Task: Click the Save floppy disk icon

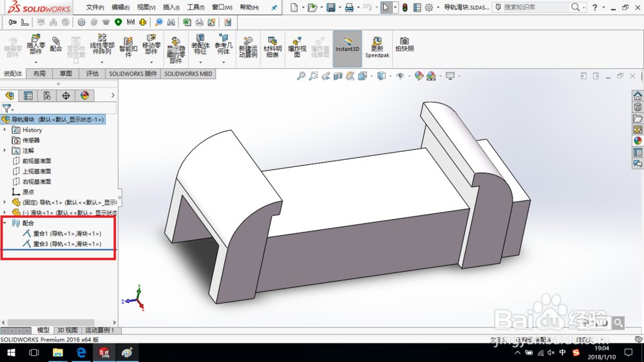Action: tap(330, 7)
